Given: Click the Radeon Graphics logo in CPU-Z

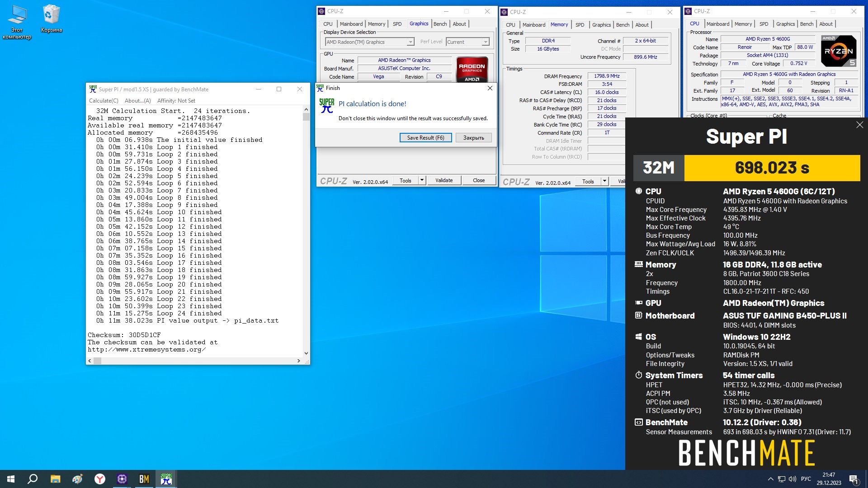Looking at the screenshot, I should pos(472,69).
